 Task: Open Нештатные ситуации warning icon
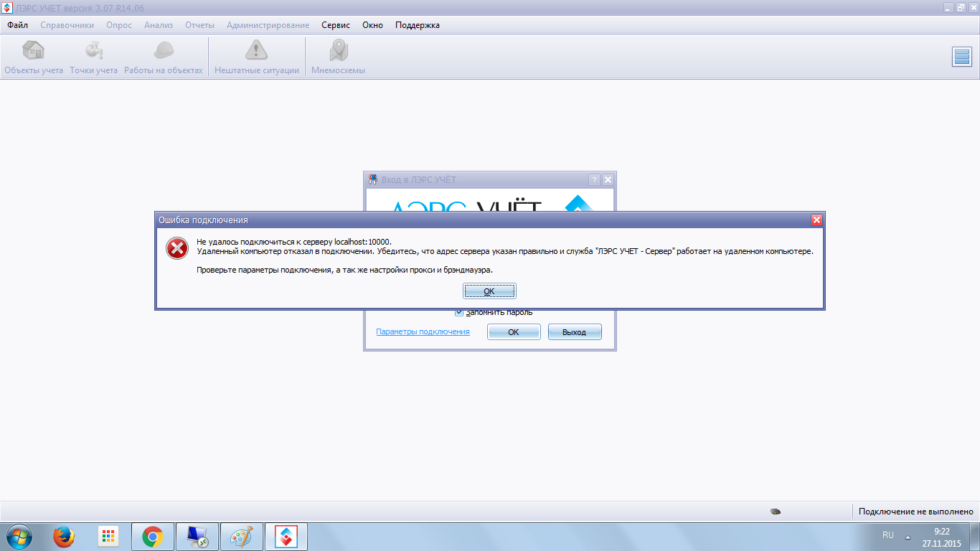[x=257, y=57]
